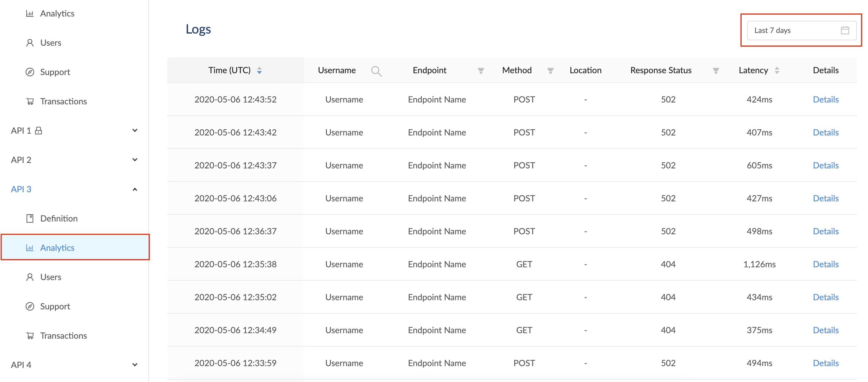Sort by the Time (UTC) column arrows
The height and width of the screenshot is (382, 868).
coord(259,70)
